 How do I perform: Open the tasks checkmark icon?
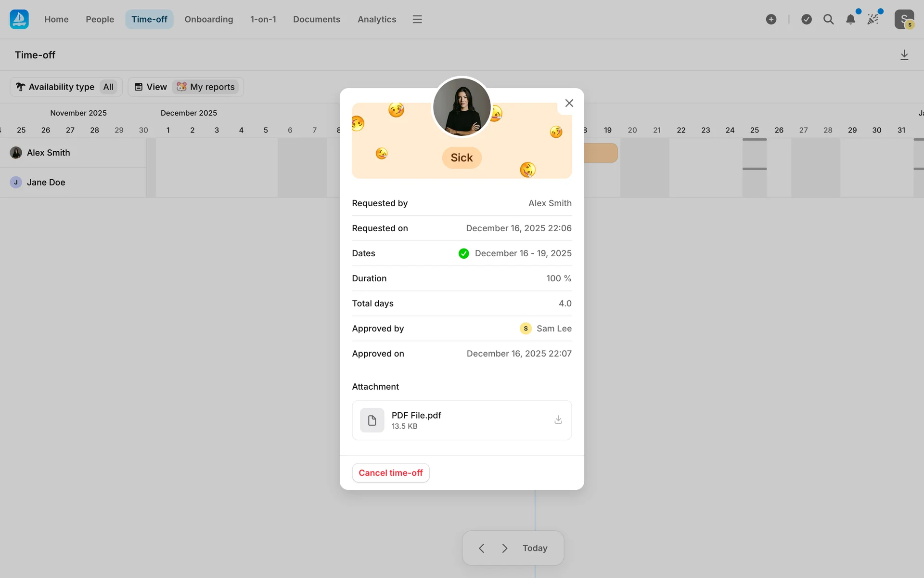807,19
